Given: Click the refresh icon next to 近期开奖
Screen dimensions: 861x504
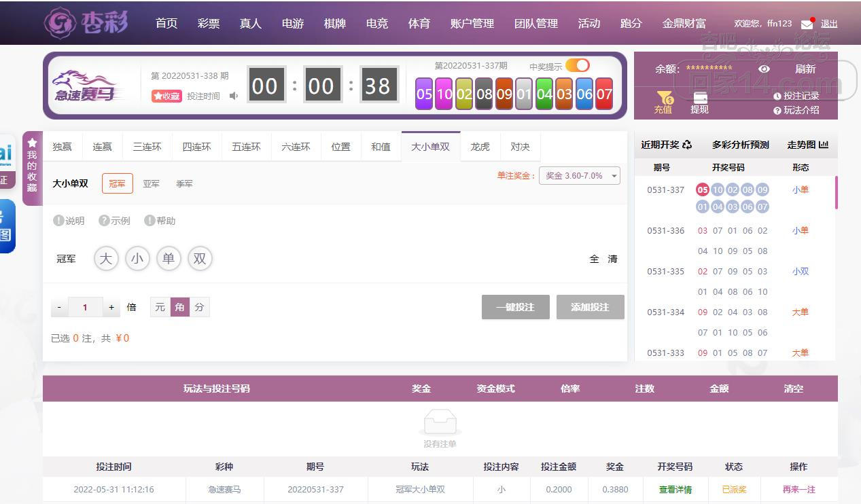Looking at the screenshot, I should point(687,145).
